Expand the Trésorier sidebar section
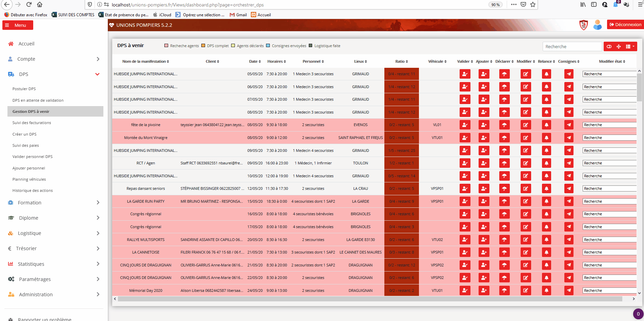The image size is (644, 321). click(x=98, y=248)
